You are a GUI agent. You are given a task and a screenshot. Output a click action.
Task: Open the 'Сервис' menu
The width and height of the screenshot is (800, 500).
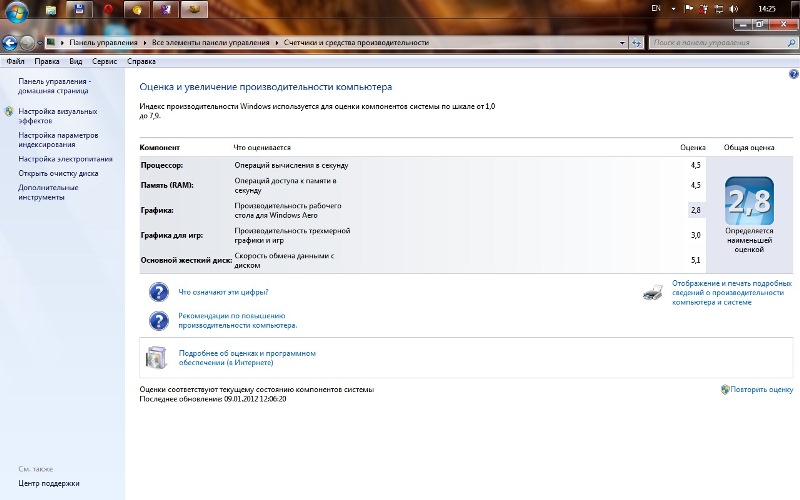pos(105,61)
